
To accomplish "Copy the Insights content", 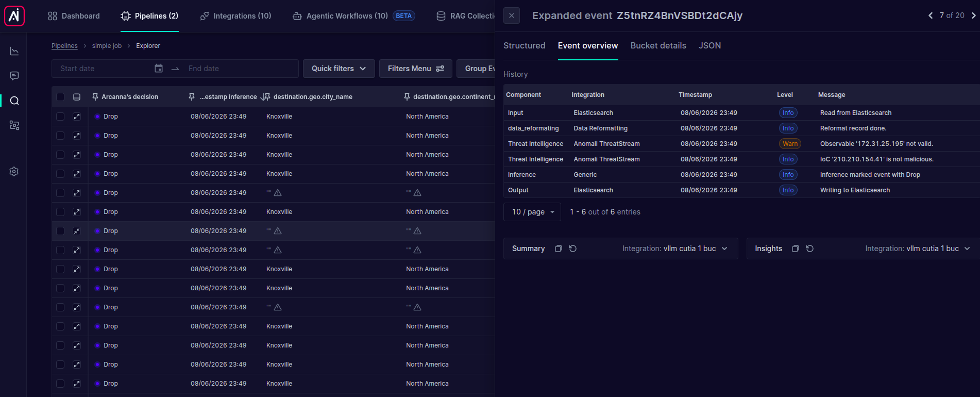I will (x=795, y=249).
